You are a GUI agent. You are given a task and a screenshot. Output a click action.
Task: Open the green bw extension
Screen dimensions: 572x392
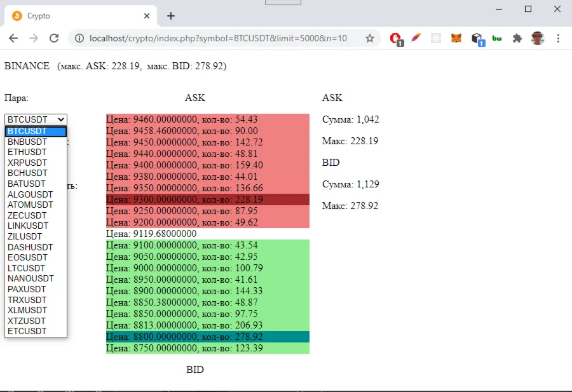(497, 38)
